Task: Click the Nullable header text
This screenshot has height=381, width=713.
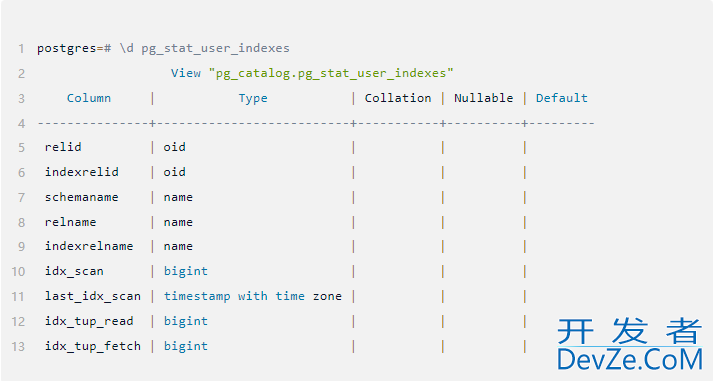Action: click(483, 98)
